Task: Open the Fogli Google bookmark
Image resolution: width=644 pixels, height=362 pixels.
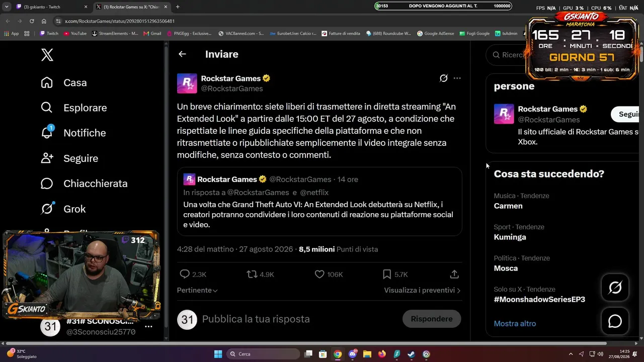Action: pos(474,34)
